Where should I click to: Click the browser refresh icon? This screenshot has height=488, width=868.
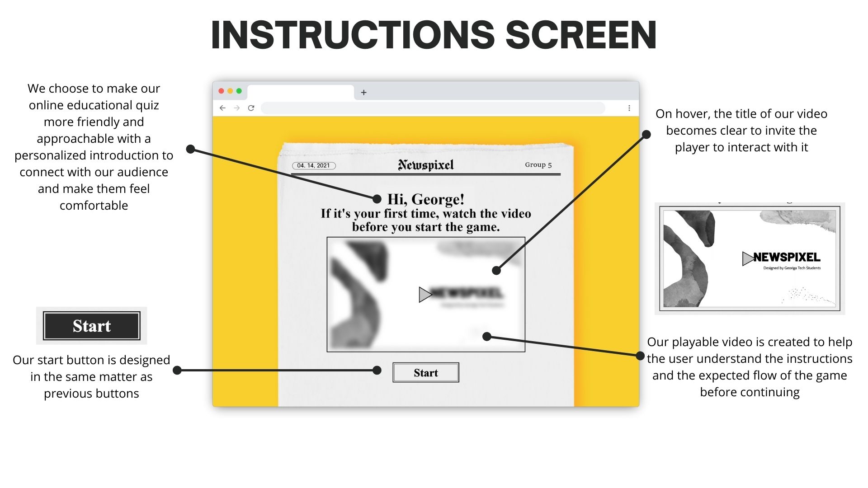click(251, 108)
